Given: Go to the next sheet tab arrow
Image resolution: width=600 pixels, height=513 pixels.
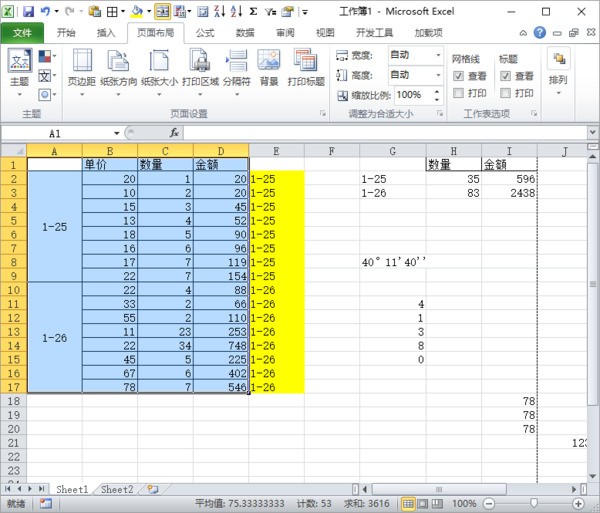Looking at the screenshot, I should 30,489.
